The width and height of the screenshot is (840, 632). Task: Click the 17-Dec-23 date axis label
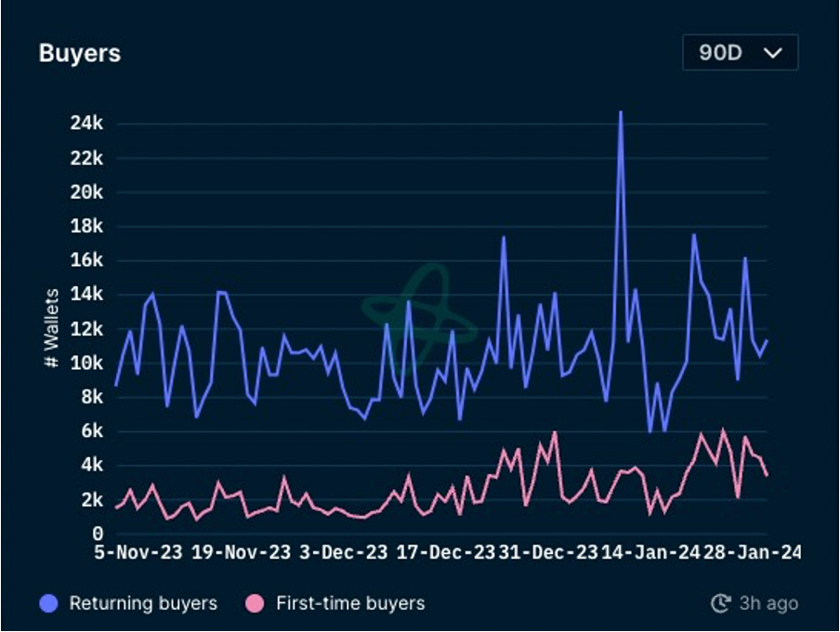pyautogui.click(x=446, y=552)
